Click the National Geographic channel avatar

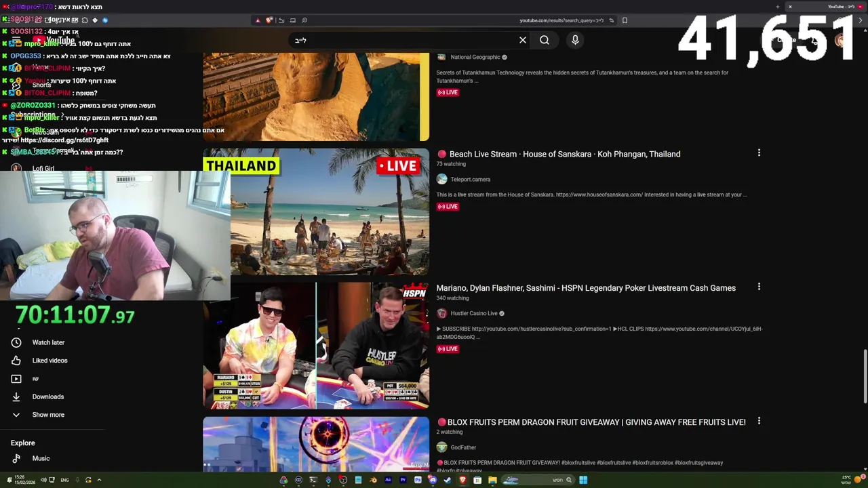coord(442,57)
